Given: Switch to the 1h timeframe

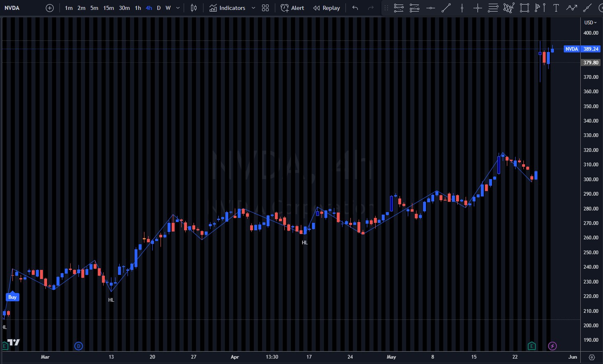Looking at the screenshot, I should click(x=138, y=8).
